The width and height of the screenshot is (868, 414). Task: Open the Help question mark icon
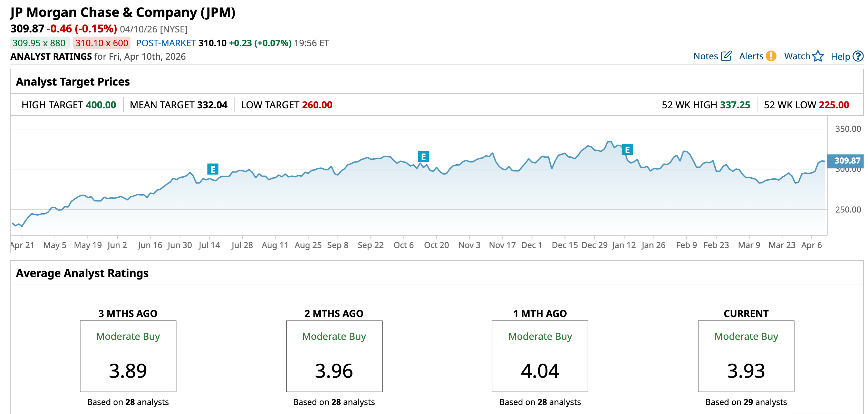point(858,56)
